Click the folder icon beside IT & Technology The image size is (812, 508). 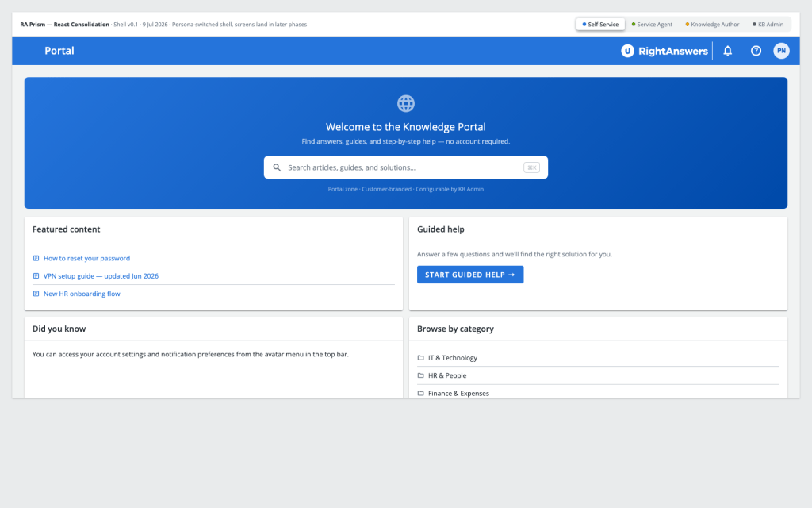420,358
